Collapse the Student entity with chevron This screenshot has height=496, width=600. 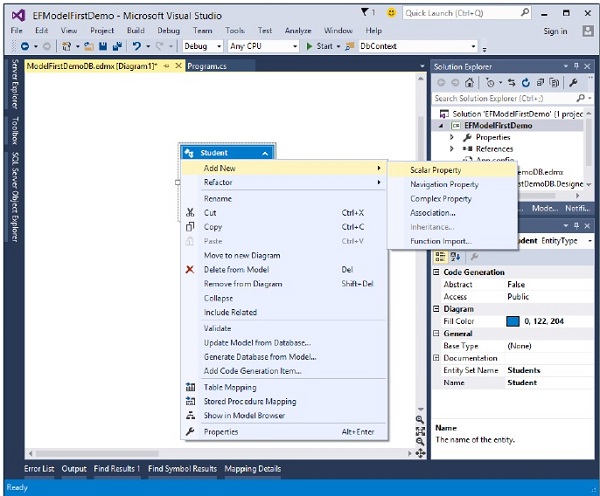(x=265, y=153)
